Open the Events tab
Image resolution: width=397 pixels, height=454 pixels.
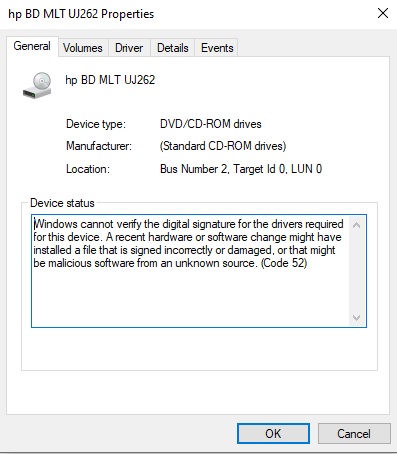click(x=217, y=48)
